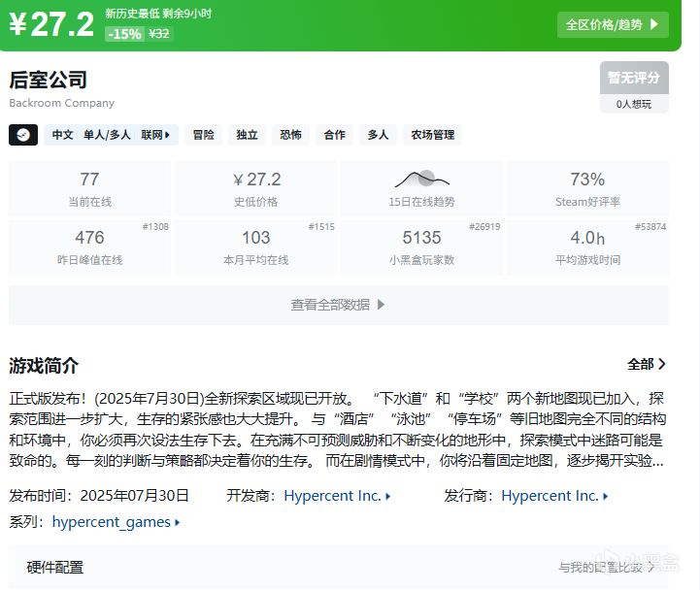Click the ¥27.2 current price header
The width and height of the screenshot is (700, 590).
(51, 24)
